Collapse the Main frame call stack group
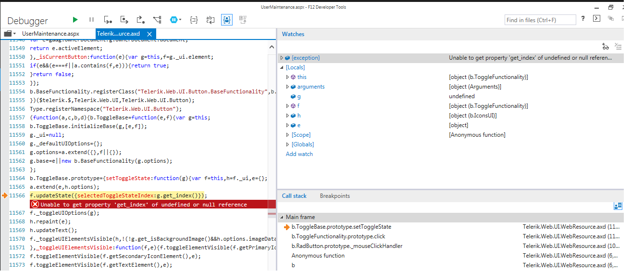 pos(282,217)
